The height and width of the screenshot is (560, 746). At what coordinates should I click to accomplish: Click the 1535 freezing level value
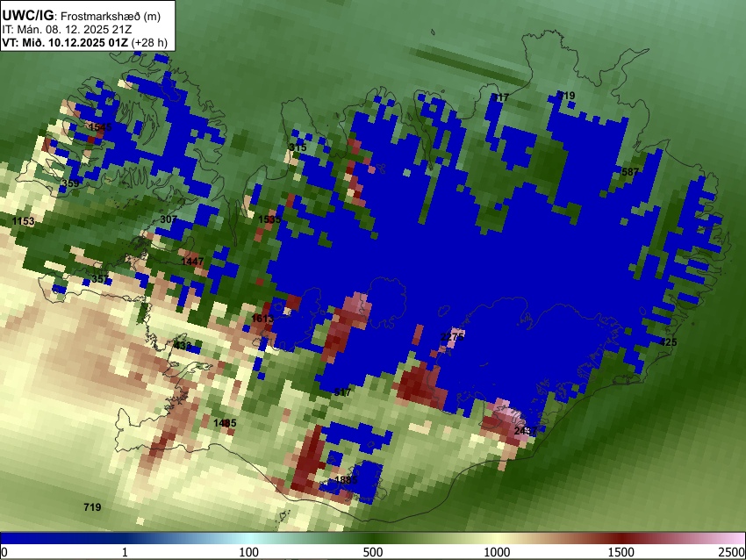pyautogui.click(x=269, y=219)
